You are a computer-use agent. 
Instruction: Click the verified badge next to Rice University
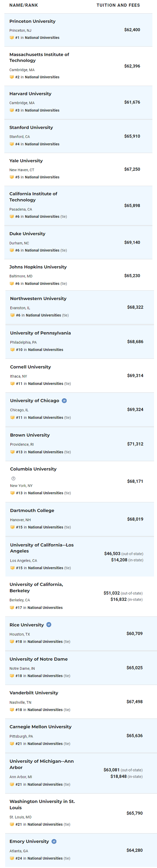(49, 625)
